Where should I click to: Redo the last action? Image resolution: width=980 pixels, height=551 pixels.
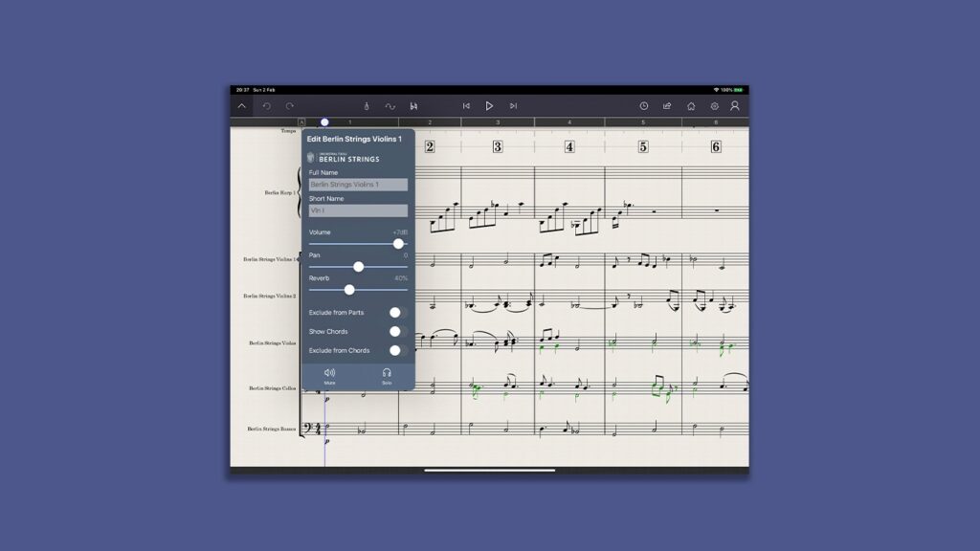pos(289,106)
